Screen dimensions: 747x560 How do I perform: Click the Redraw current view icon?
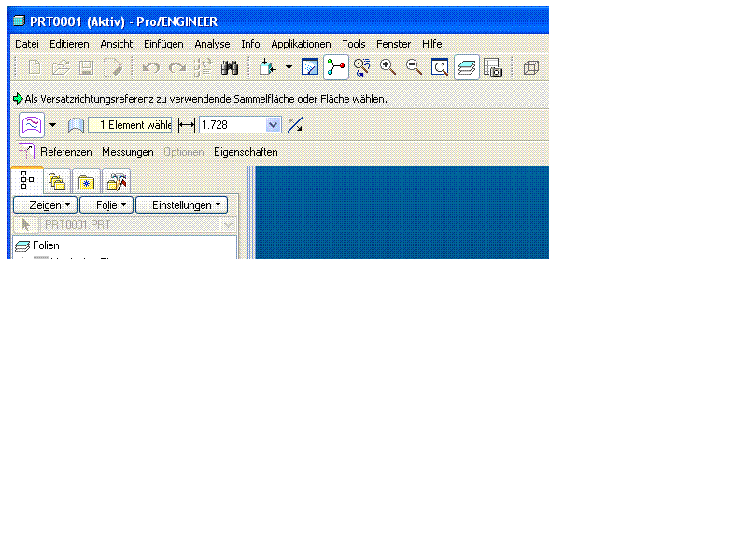point(310,67)
